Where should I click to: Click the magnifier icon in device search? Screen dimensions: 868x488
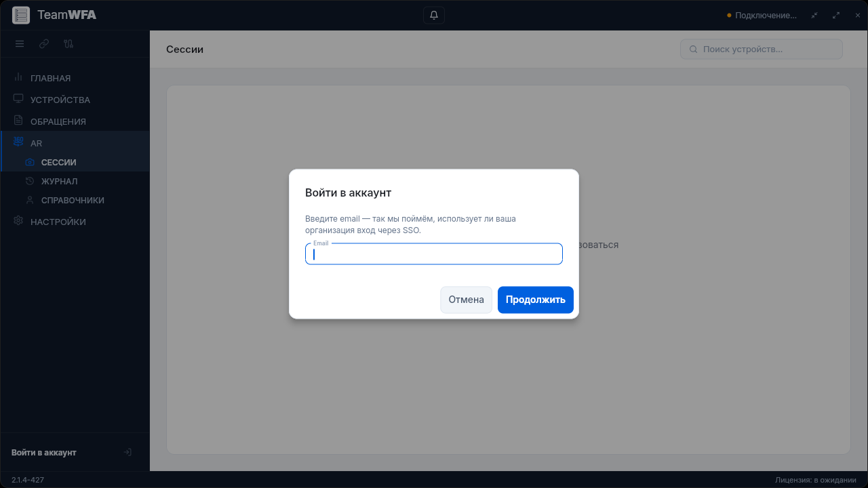click(694, 49)
